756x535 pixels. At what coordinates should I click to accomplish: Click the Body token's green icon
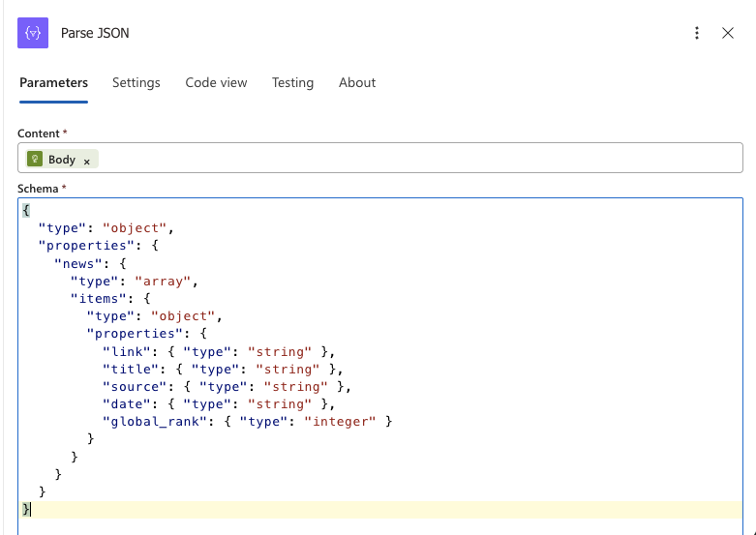(35, 159)
